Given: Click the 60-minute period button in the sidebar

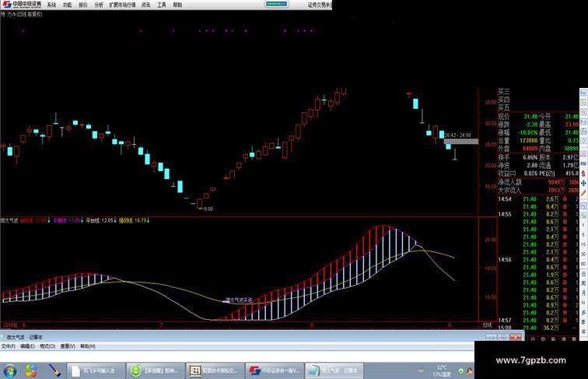Looking at the screenshot, I should pos(583,264).
